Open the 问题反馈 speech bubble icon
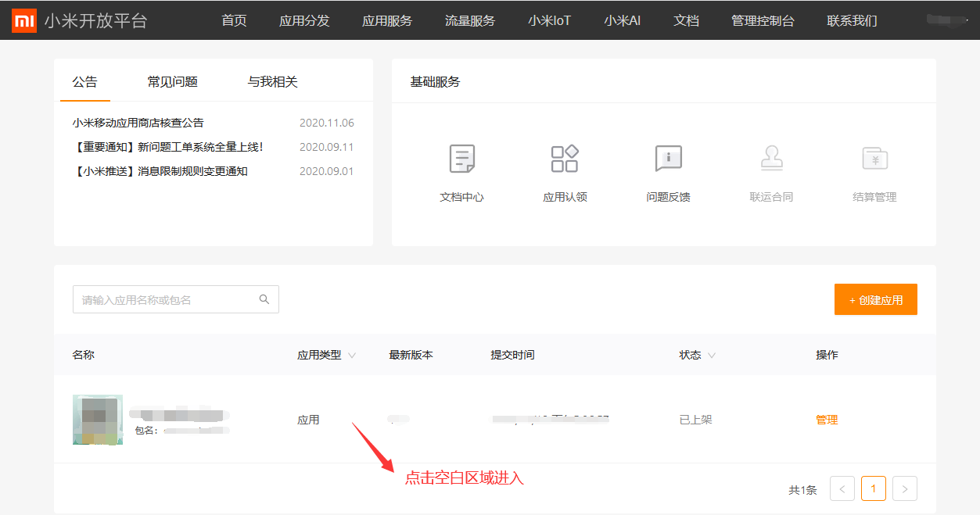 (x=668, y=159)
